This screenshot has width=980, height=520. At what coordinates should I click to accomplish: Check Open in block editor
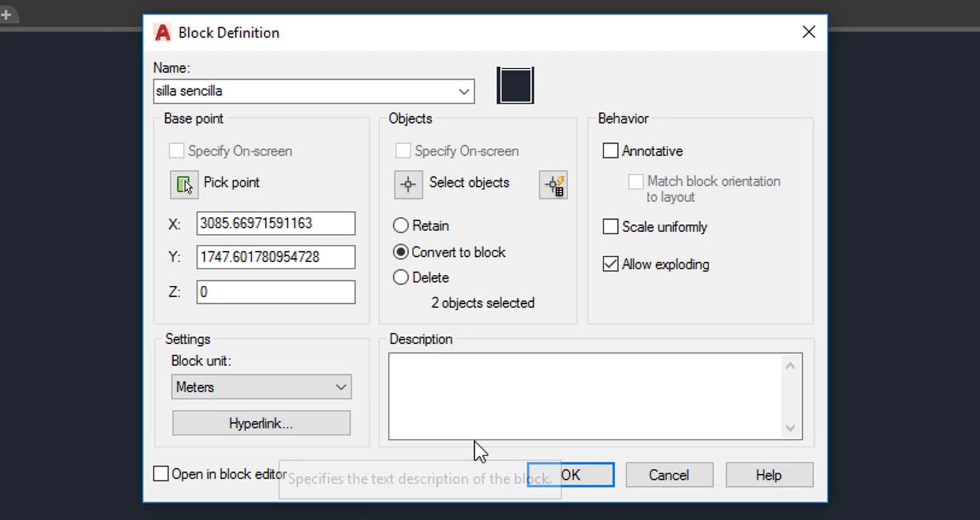tap(161, 474)
